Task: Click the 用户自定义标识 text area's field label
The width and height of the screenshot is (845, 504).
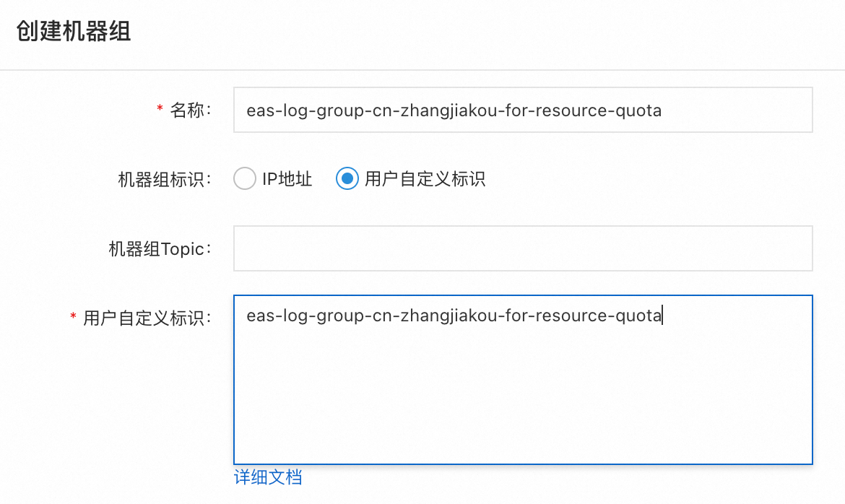Action: 147,318
